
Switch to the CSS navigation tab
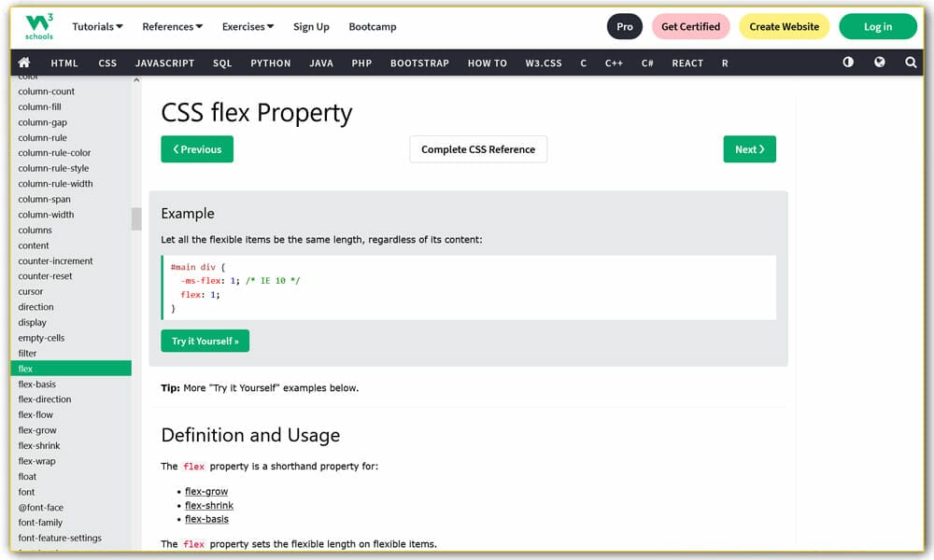pos(107,63)
